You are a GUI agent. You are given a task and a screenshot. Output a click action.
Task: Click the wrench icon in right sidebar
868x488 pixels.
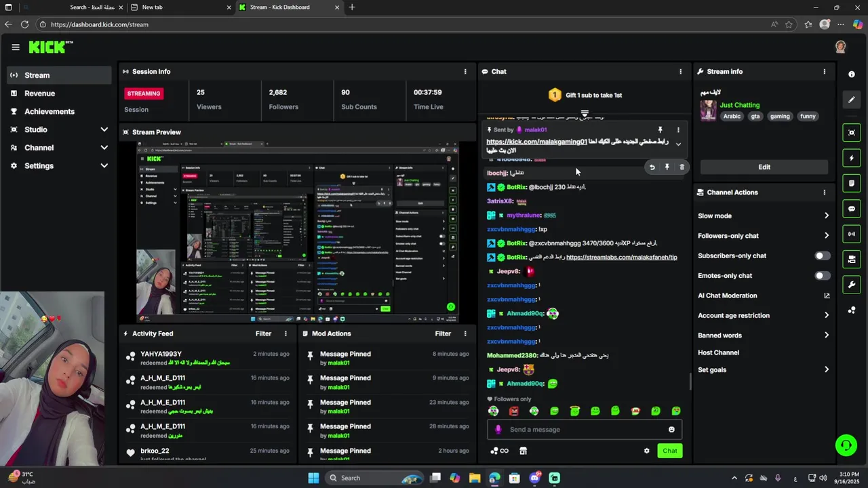pos(852,285)
